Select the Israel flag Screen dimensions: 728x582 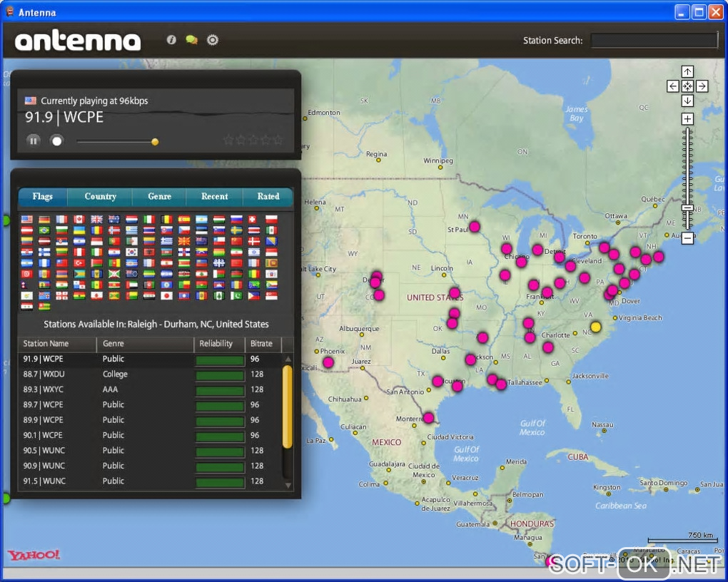(x=254, y=252)
